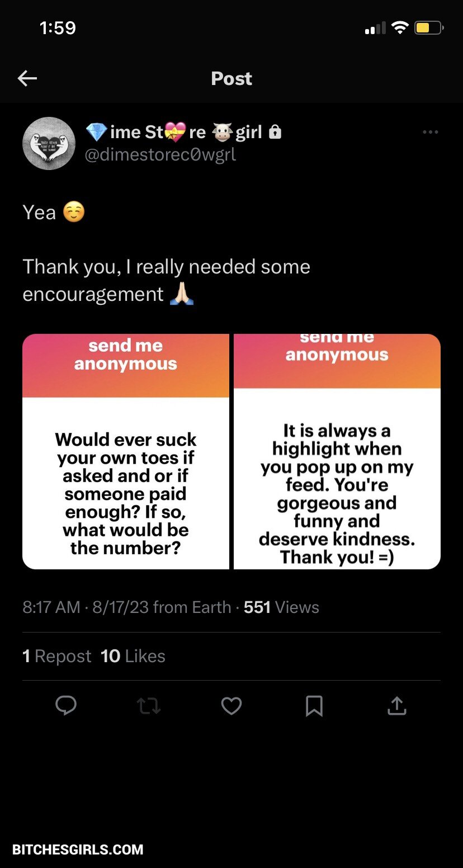The width and height of the screenshot is (463, 868).
Task: Open the 'highlight on my feed' image
Action: click(337, 451)
